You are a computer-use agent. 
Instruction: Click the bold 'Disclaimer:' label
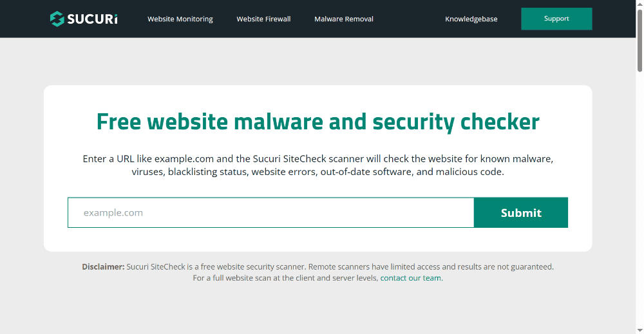point(103,266)
